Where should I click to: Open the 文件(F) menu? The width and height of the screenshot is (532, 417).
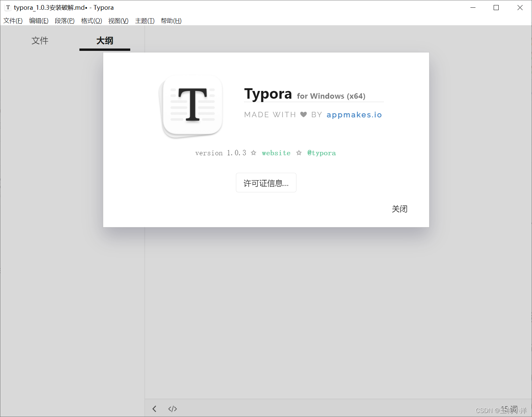pyautogui.click(x=13, y=21)
